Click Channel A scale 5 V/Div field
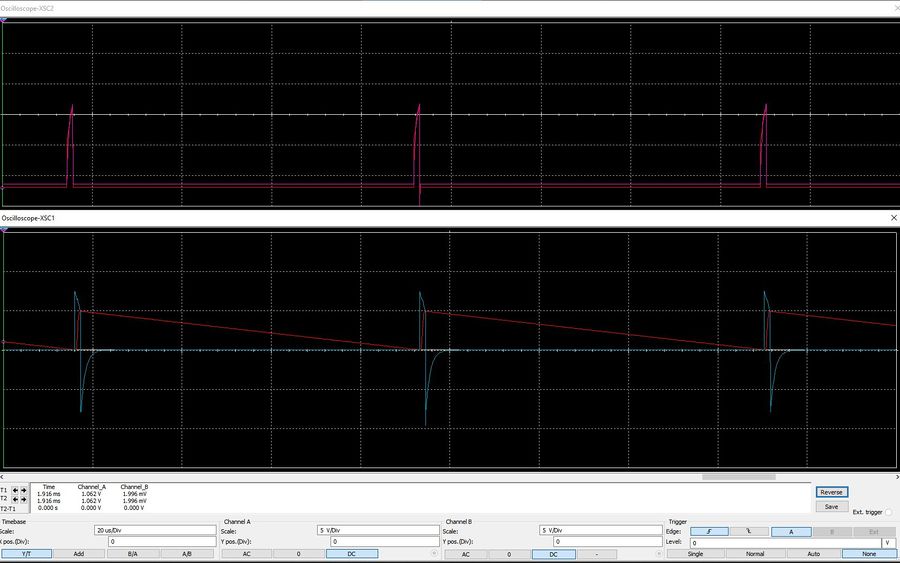 [x=375, y=530]
